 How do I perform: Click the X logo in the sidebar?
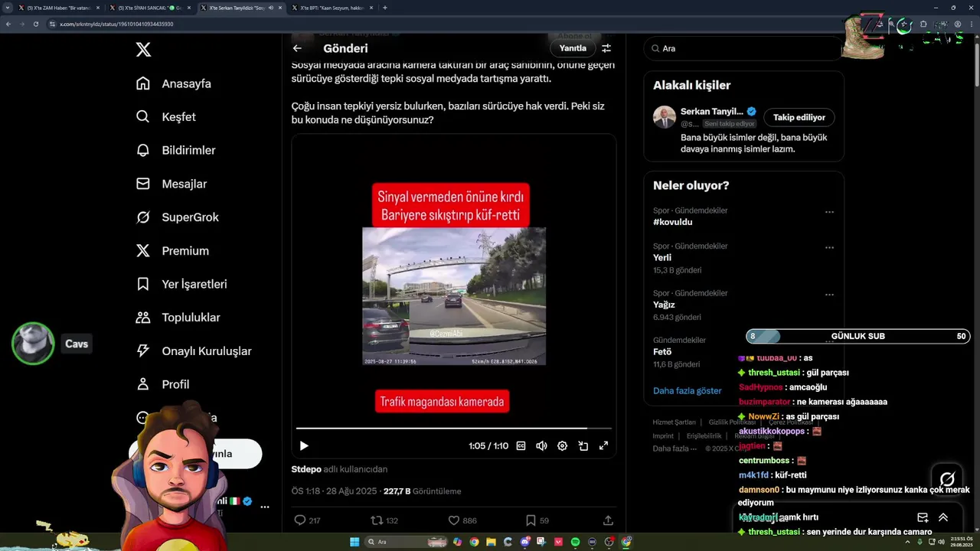coord(143,50)
